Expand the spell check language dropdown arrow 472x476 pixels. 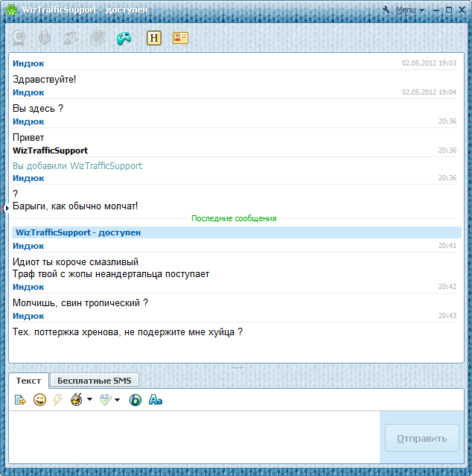[118, 400]
